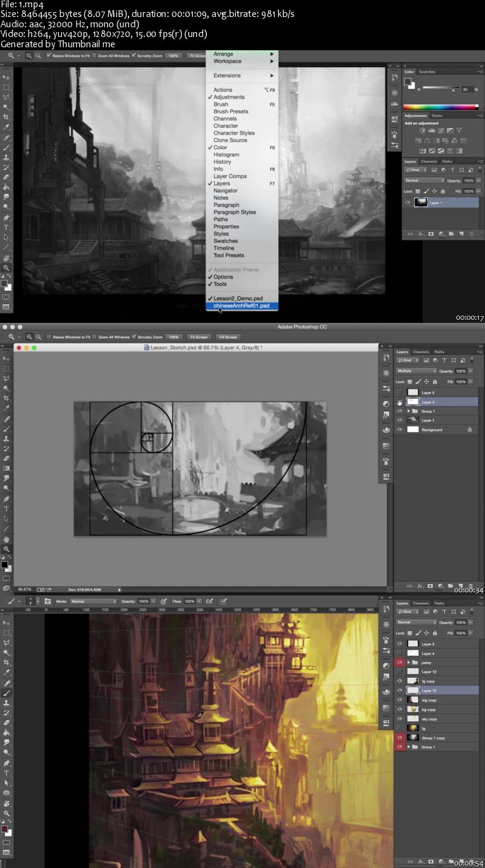Select Move tool in Lesson_Sketch.psd frame
The image size is (485, 868).
click(x=7, y=359)
